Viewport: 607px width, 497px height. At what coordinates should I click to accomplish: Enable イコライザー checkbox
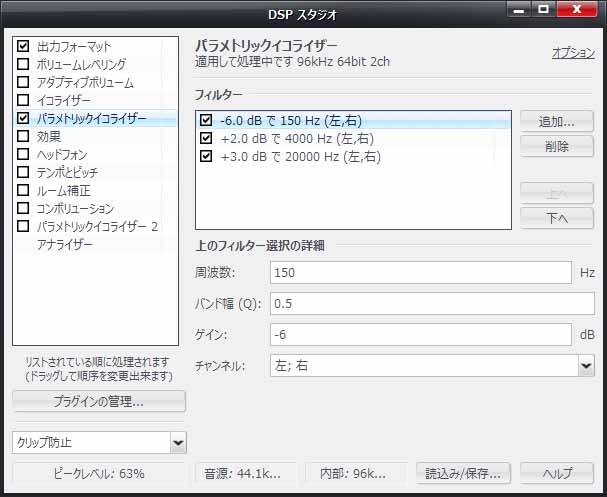click(x=23, y=100)
